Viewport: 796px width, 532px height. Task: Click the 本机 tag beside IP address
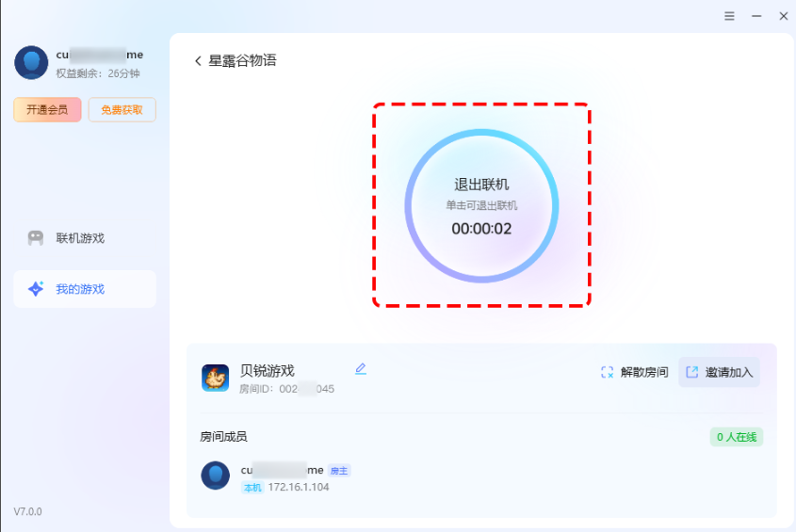[x=252, y=488]
